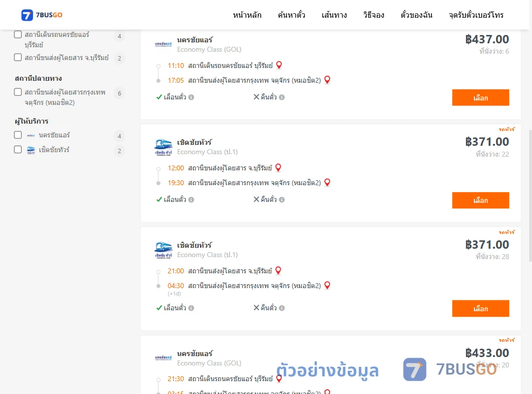Click เลื่อนตั๋ว label on 21:00 trip
Image resolution: width=532 pixels, height=394 pixels.
point(175,308)
